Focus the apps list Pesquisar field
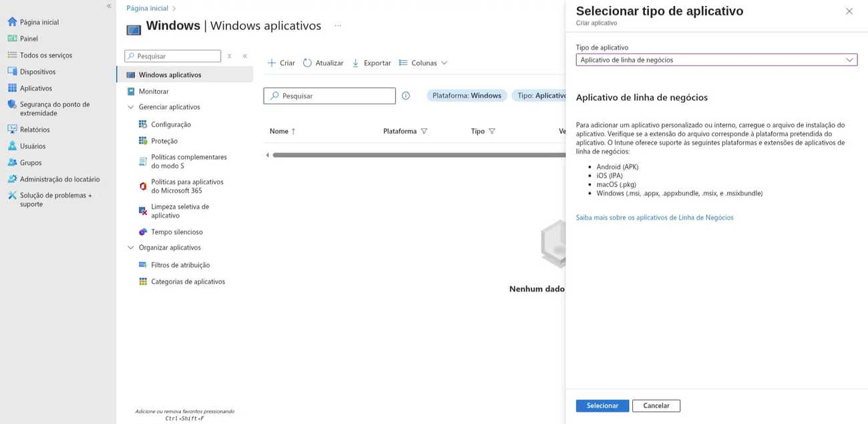 [x=330, y=96]
